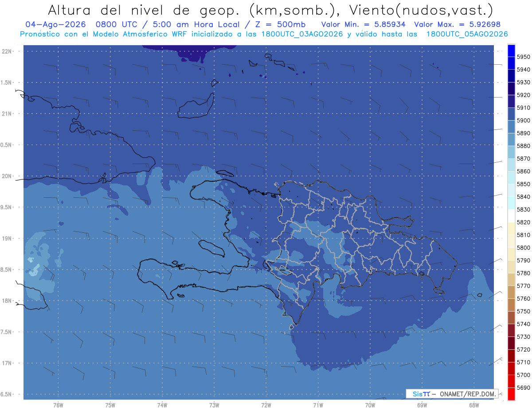The width and height of the screenshot is (532, 411).
Task: Click the legend value '5790'
Action: coord(523,260)
